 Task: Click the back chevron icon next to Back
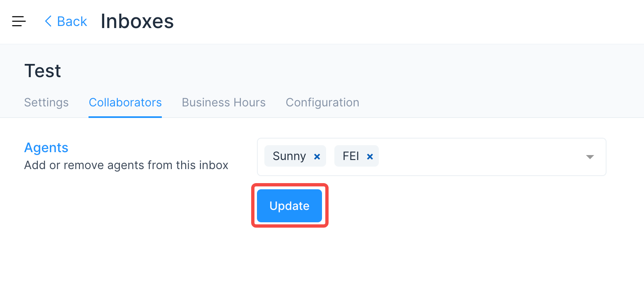pyautogui.click(x=48, y=21)
